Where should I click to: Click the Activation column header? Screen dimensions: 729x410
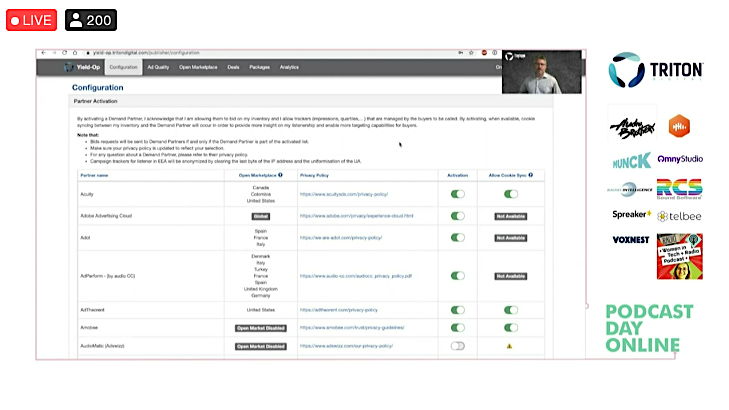click(457, 175)
